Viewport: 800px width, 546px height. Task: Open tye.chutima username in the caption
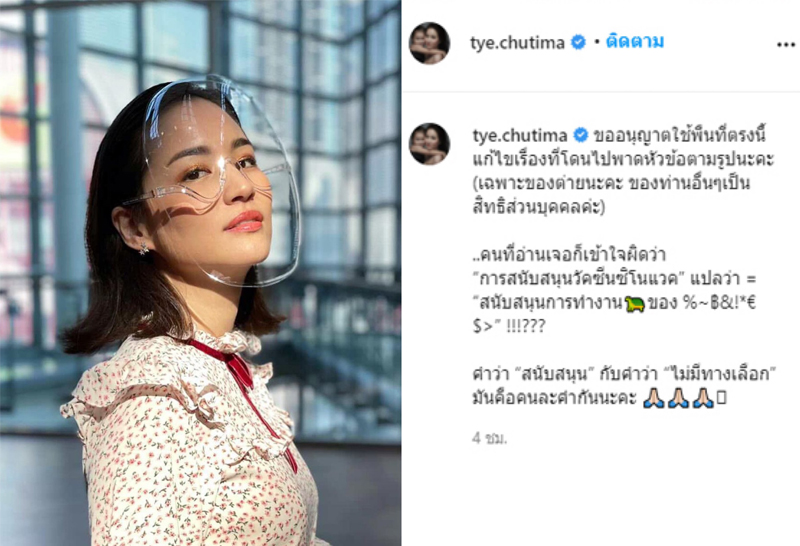tap(519, 135)
